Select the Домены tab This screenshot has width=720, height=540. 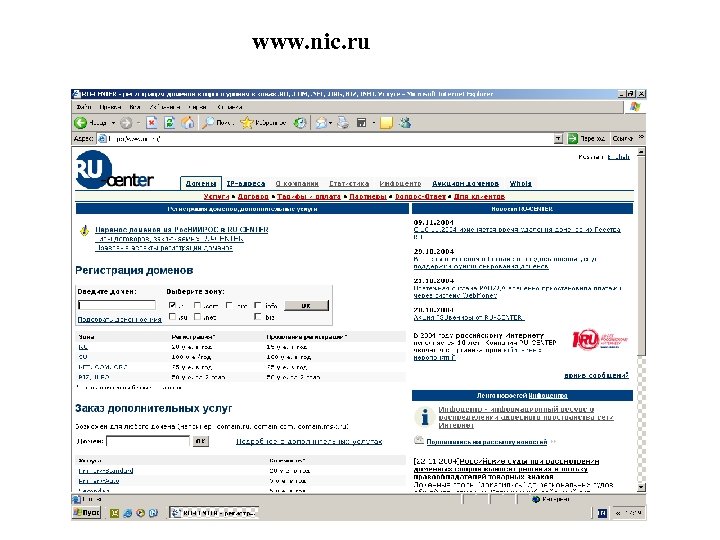click(x=201, y=183)
